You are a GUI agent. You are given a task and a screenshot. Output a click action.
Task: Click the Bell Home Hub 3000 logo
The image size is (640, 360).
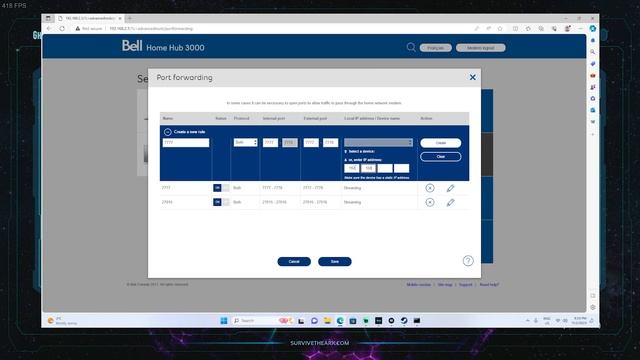point(163,46)
